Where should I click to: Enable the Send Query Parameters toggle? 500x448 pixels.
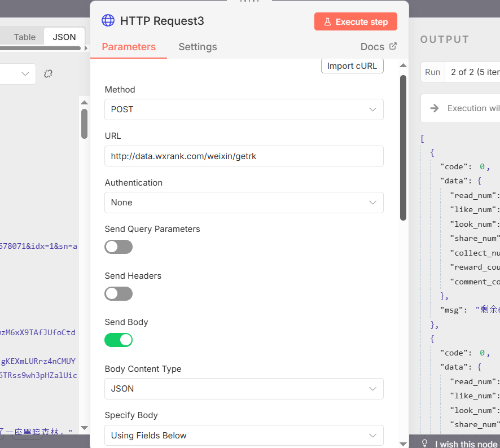click(x=119, y=247)
